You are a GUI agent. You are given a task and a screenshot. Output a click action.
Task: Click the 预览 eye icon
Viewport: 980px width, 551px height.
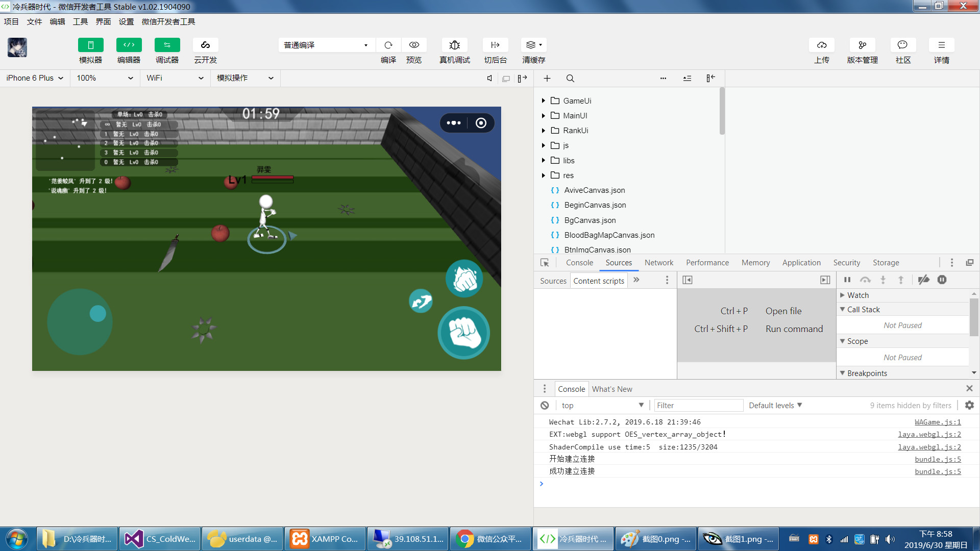[414, 45]
